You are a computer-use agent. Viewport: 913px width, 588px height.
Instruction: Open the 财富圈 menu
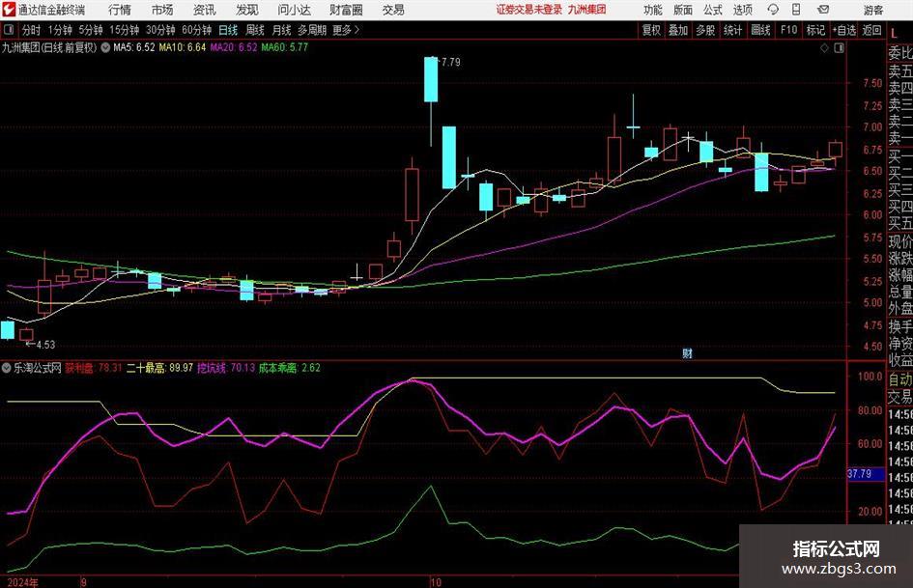(346, 10)
